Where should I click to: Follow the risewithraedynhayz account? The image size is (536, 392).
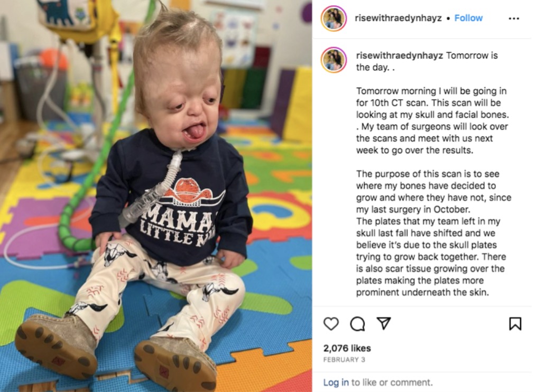[468, 18]
